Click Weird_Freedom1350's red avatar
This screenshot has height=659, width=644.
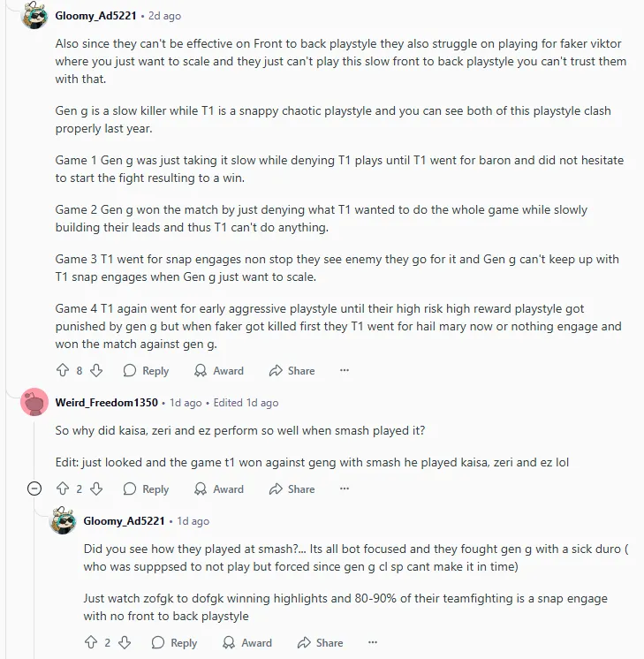pyautogui.click(x=34, y=403)
